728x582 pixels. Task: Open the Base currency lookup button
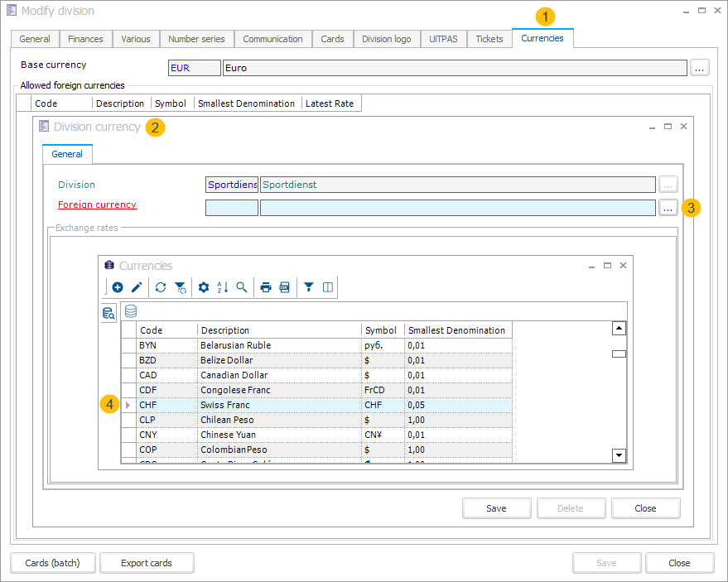point(700,68)
